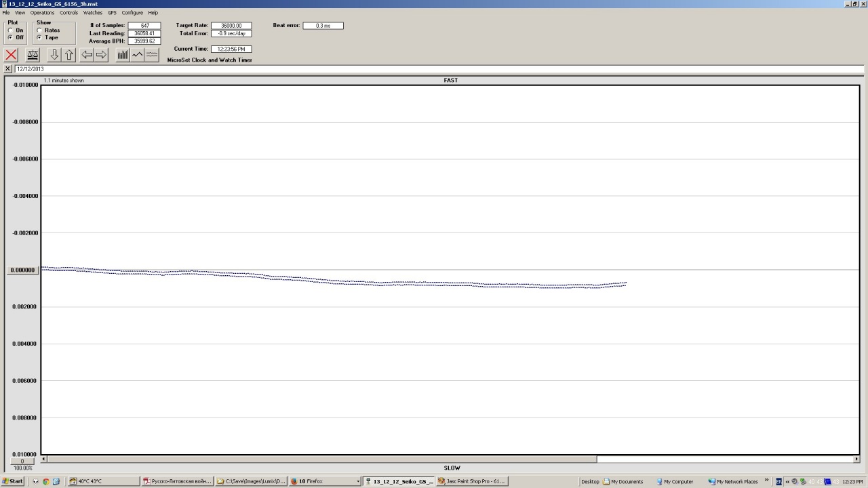Click the right arrow toolbar icon

pyautogui.click(x=101, y=55)
